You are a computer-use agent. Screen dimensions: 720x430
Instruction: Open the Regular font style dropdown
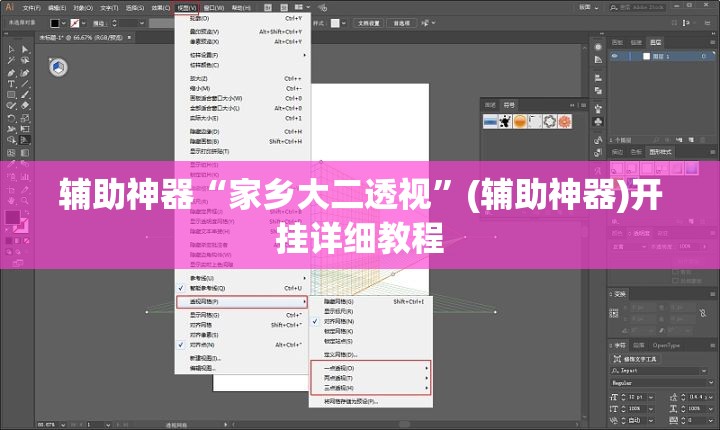pos(711,382)
